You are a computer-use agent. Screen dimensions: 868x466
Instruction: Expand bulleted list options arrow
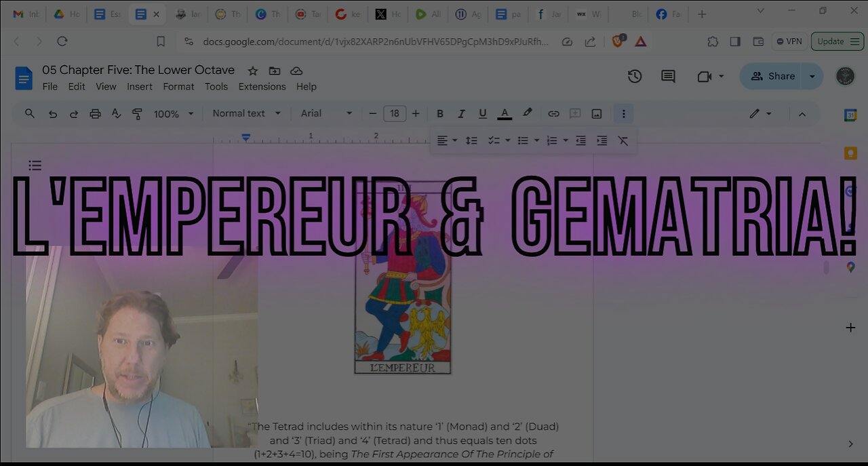click(x=536, y=140)
